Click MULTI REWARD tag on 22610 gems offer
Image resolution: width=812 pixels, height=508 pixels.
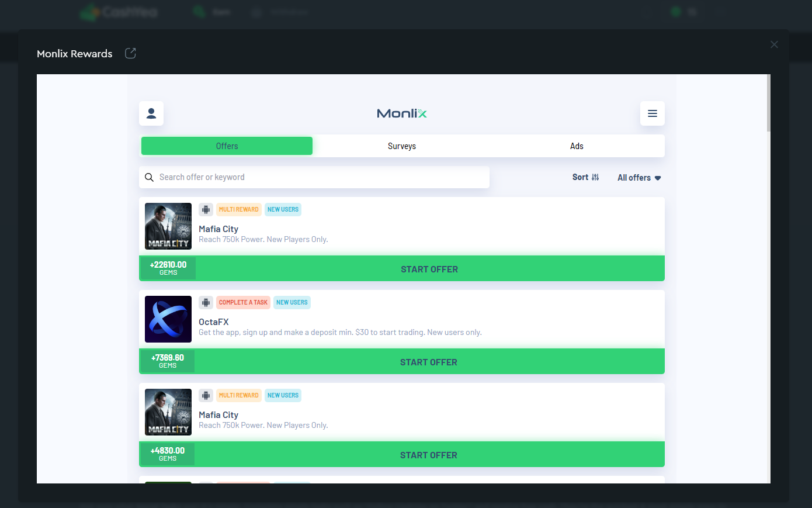coord(238,209)
